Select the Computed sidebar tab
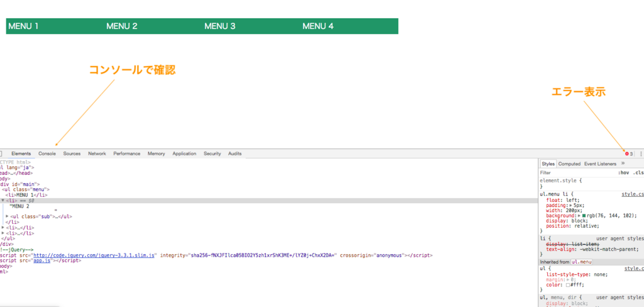Image resolution: width=644 pixels, height=307 pixels. point(569,164)
